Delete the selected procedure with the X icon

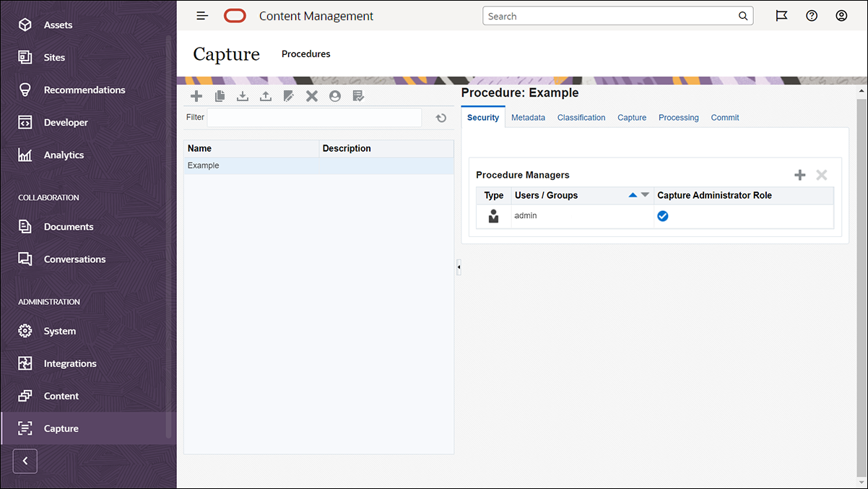(x=311, y=95)
